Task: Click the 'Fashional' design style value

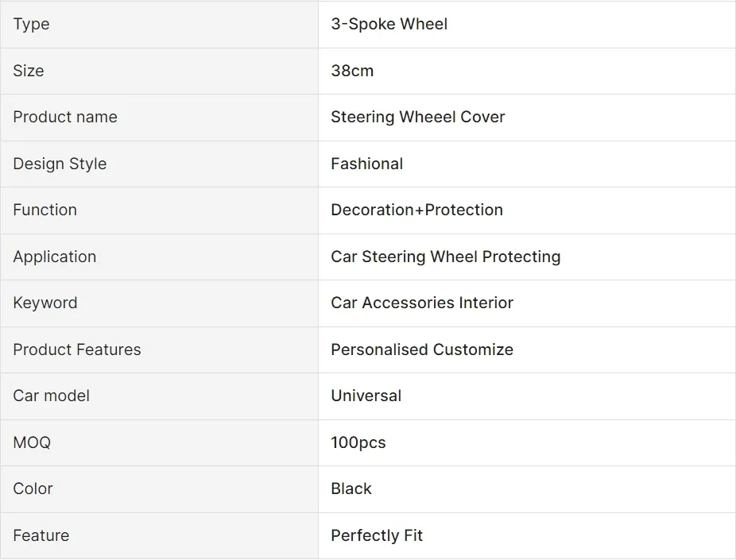Action: click(x=366, y=164)
